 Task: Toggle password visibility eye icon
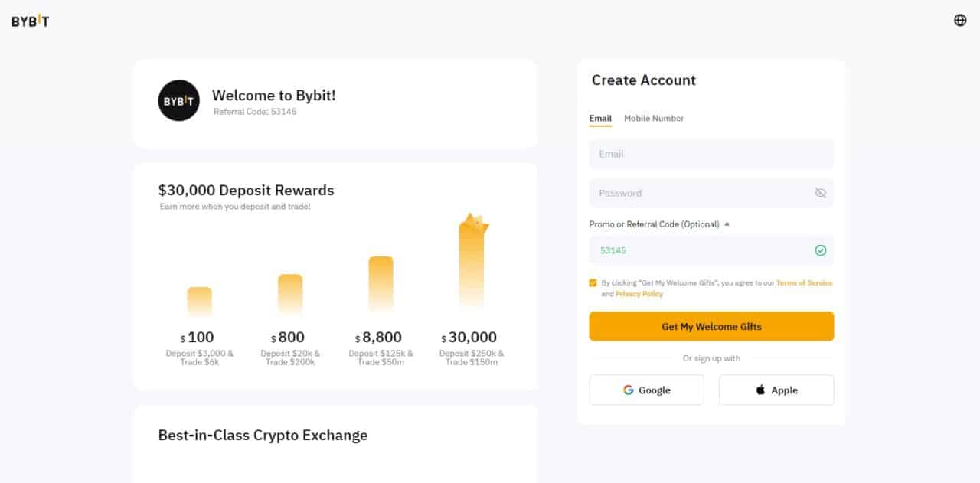pyautogui.click(x=821, y=193)
